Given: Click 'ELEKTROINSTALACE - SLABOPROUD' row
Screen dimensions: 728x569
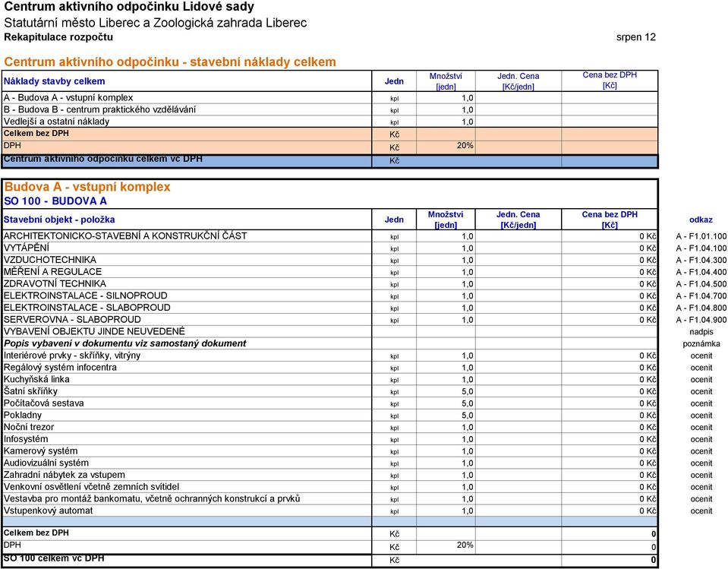Looking at the screenshot, I should tap(329, 308).
